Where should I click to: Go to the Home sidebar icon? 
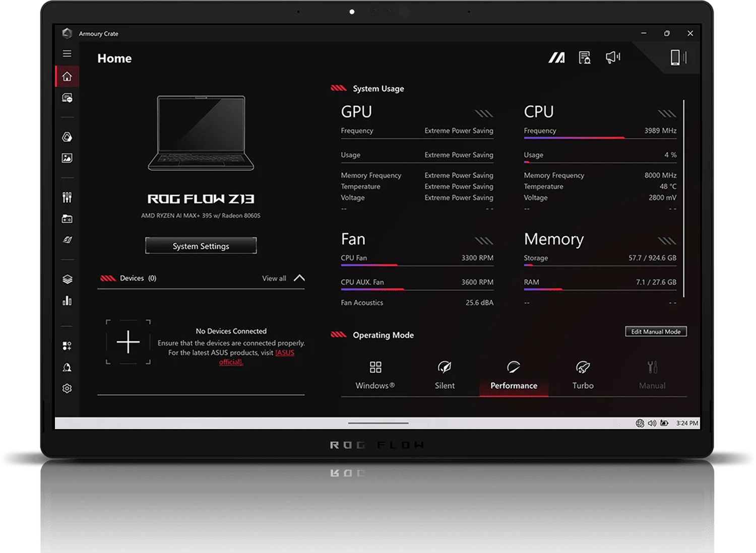(x=67, y=77)
